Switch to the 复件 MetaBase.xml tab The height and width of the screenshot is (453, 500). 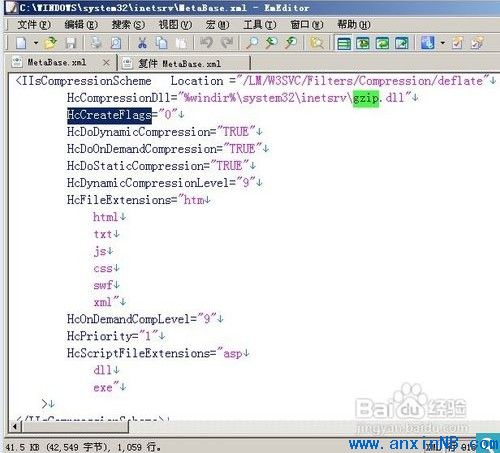(x=179, y=63)
